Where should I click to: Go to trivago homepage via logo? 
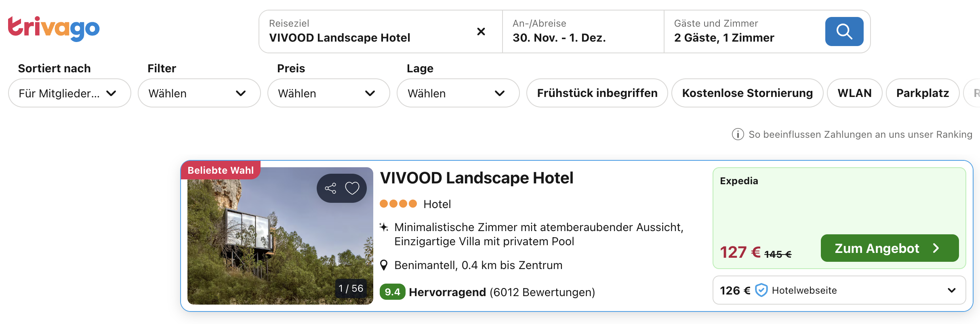point(54,28)
